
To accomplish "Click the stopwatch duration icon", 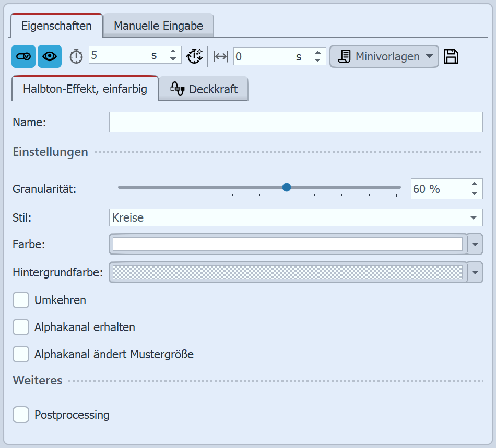I will point(76,56).
